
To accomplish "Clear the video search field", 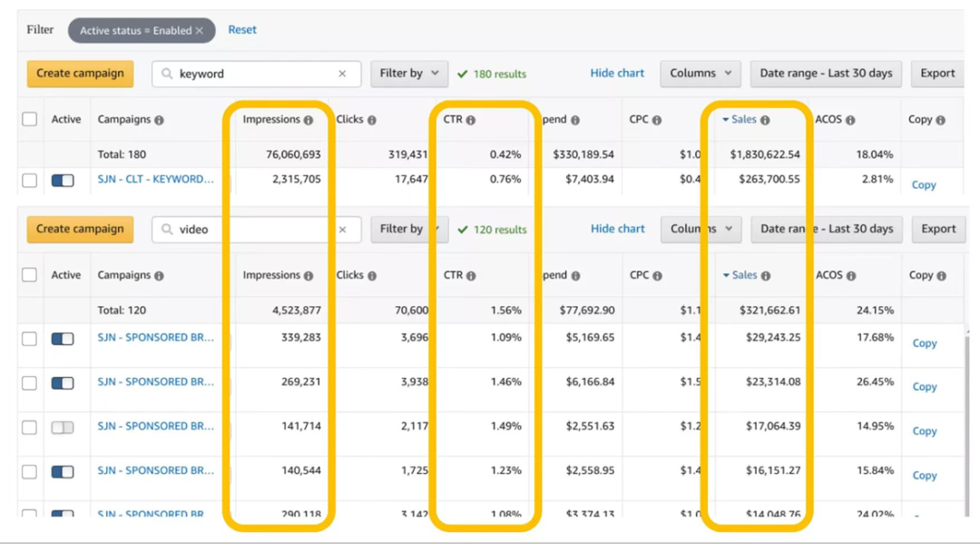I will (x=342, y=230).
